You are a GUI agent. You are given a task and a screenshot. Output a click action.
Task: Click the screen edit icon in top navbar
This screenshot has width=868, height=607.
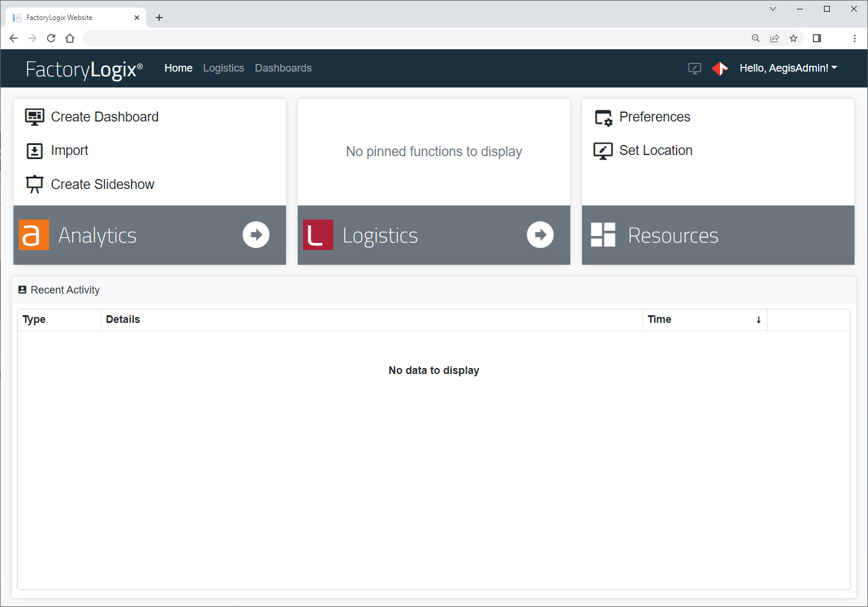(x=694, y=68)
